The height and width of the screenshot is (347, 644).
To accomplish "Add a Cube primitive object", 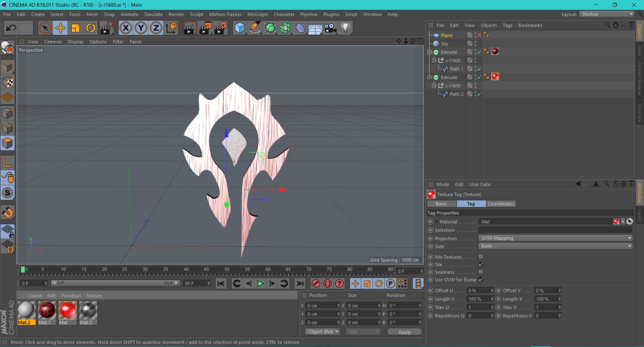I will click(x=240, y=28).
